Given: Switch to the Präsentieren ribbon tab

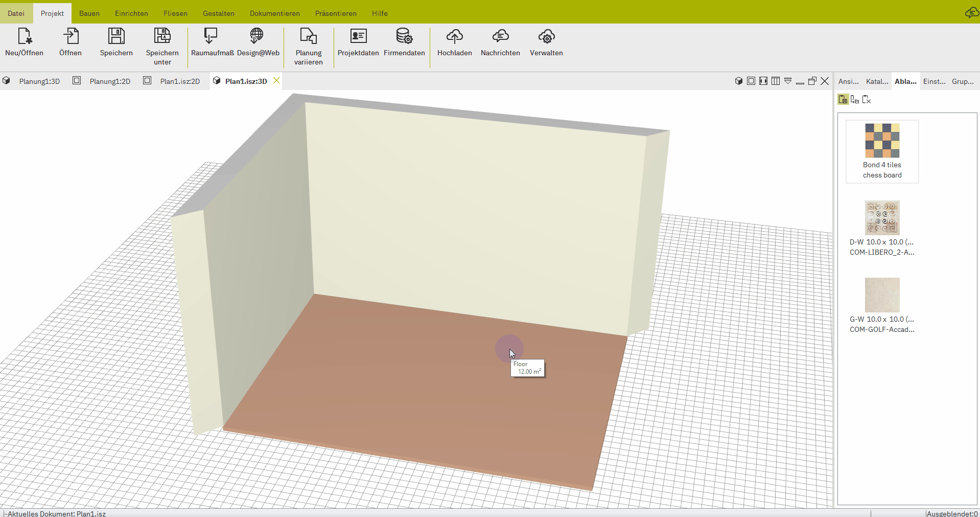Looking at the screenshot, I should coord(336,13).
